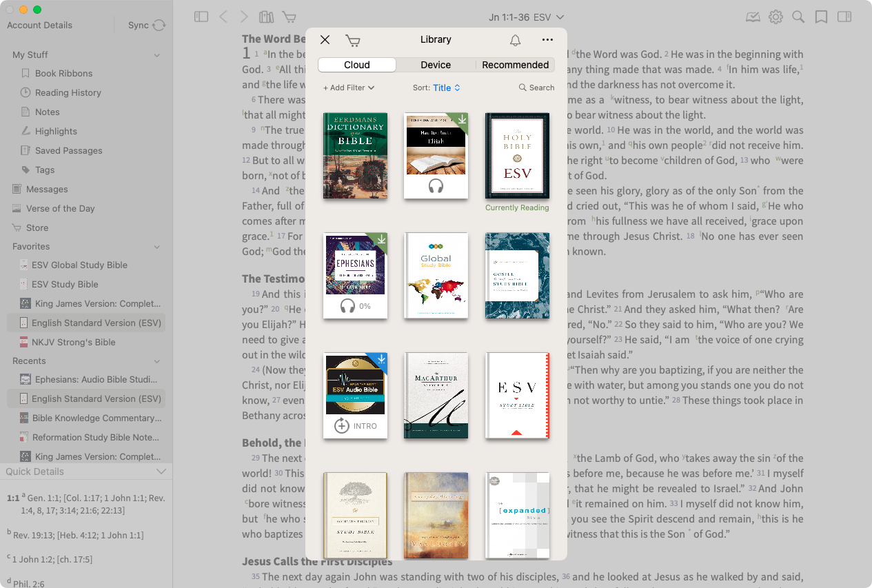Click the notifications bell icon
The width and height of the screenshot is (872, 588).
coord(515,41)
